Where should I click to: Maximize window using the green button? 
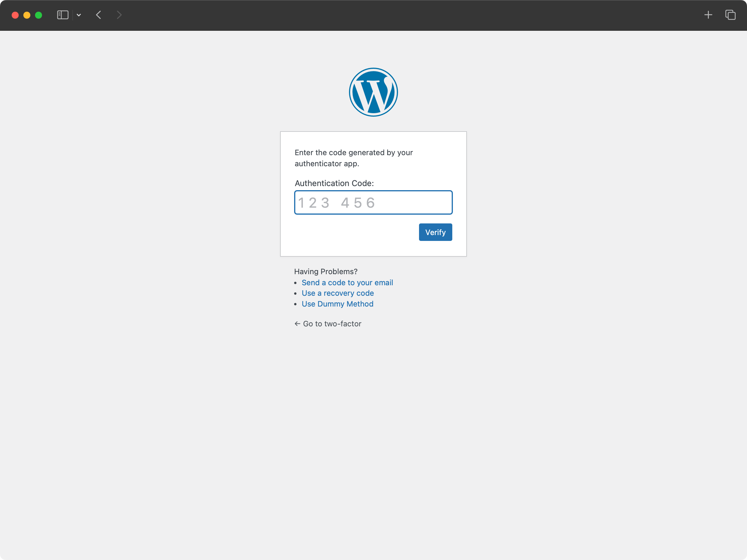tap(39, 15)
